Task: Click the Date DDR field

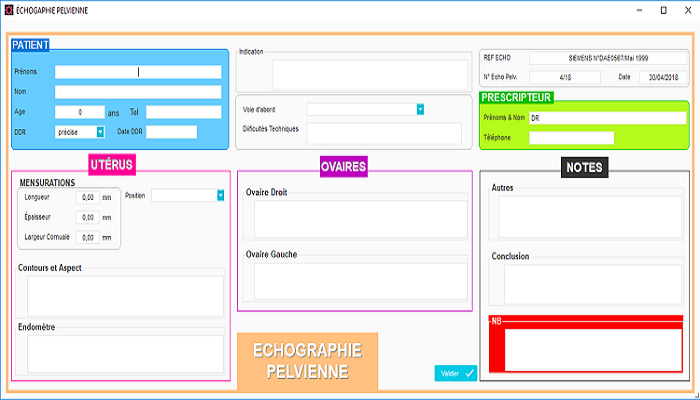Action: tap(171, 132)
